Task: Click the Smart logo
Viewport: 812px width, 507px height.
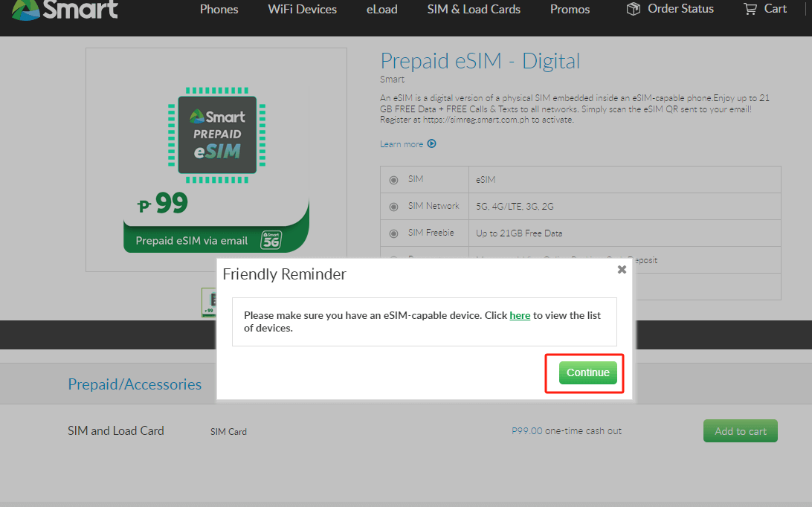Action: point(65,10)
